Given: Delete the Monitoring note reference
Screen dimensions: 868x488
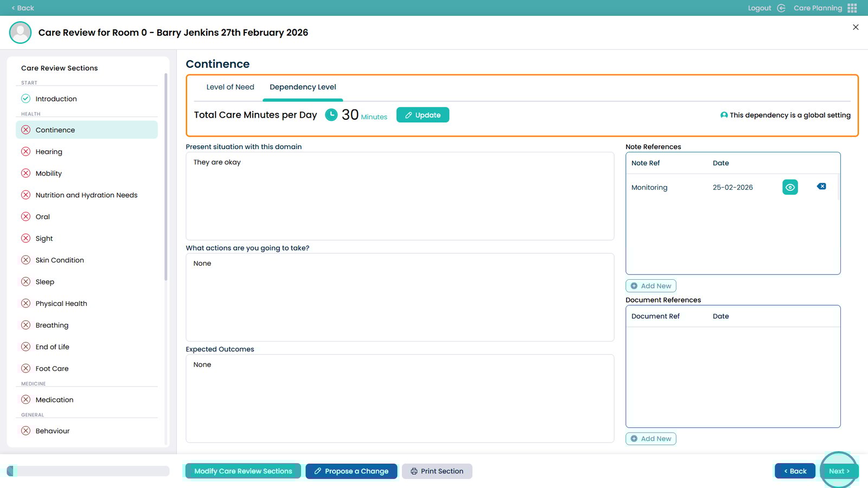Looking at the screenshot, I should [821, 187].
